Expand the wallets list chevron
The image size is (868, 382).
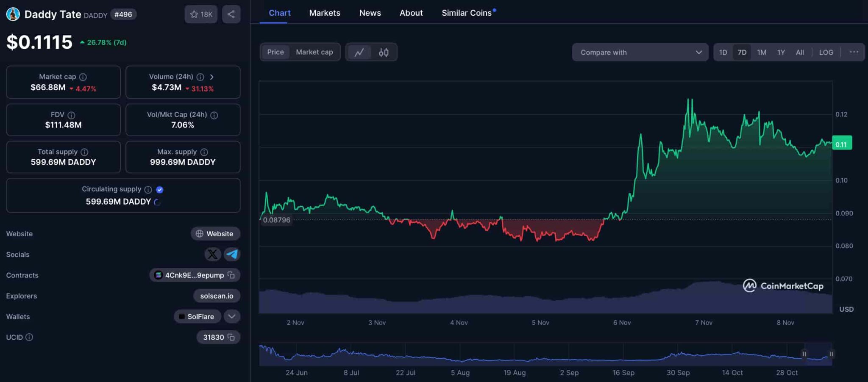click(x=232, y=316)
